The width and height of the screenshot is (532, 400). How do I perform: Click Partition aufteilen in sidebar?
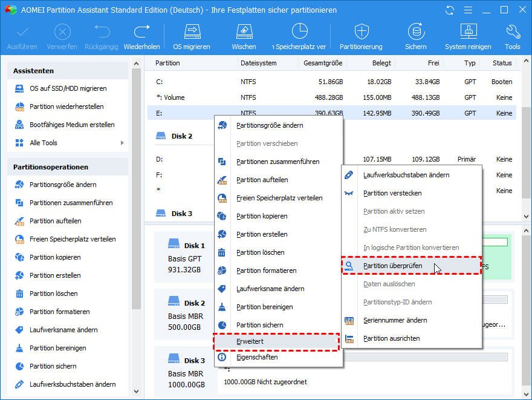pos(55,221)
